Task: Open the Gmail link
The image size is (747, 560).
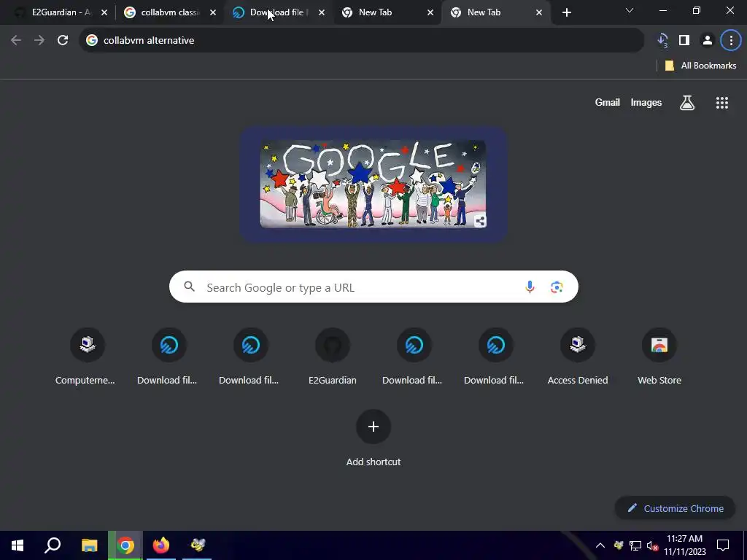Action: coord(608,102)
